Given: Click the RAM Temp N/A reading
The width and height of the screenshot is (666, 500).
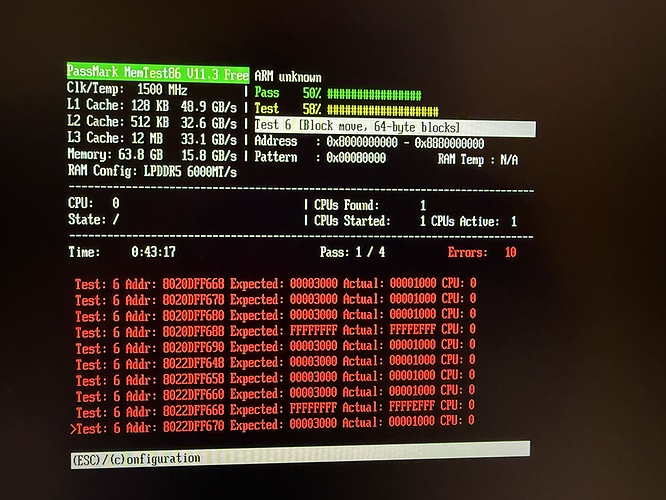Looking at the screenshot, I should point(477,160).
